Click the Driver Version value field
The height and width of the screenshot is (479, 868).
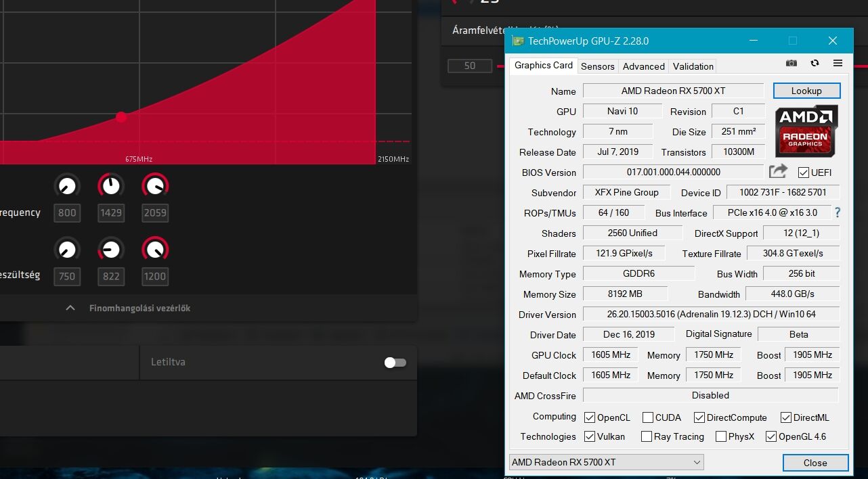[710, 314]
